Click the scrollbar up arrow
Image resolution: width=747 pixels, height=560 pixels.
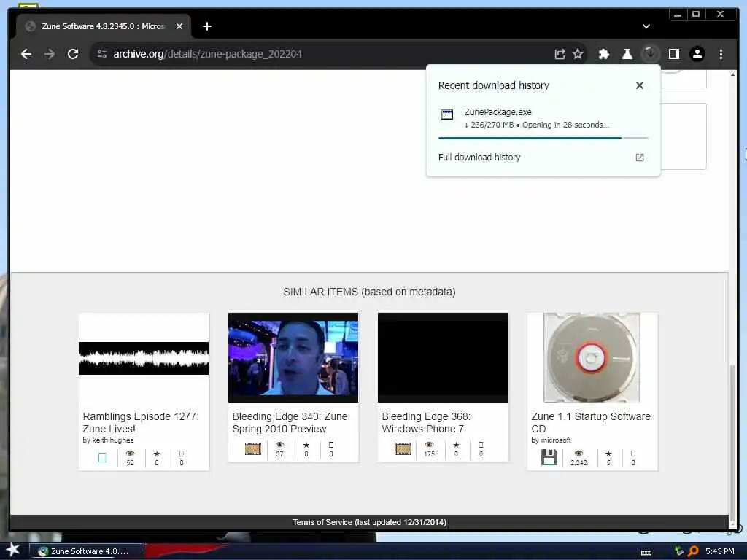pyautogui.click(x=732, y=75)
